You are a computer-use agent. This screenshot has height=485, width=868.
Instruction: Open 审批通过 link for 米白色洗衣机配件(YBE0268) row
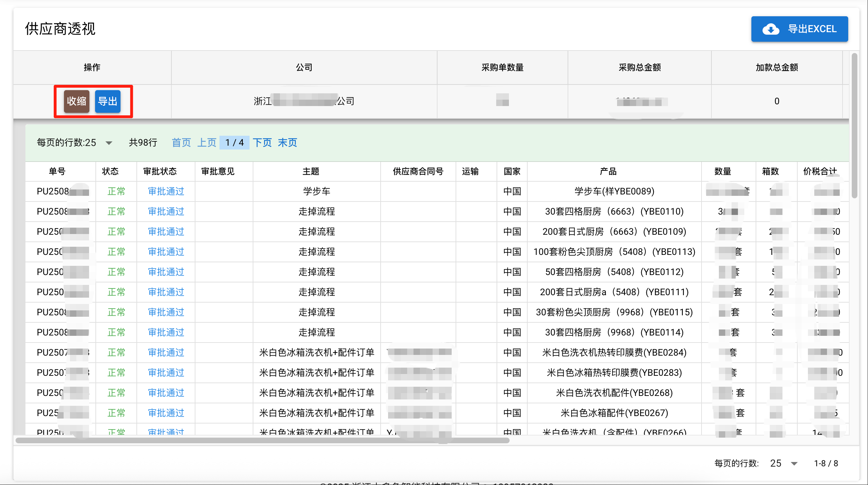[x=166, y=393]
